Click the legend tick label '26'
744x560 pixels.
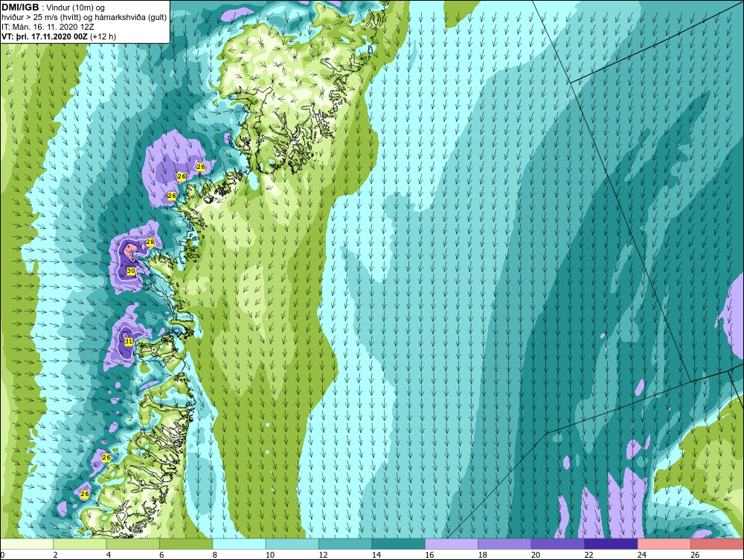tap(695, 556)
